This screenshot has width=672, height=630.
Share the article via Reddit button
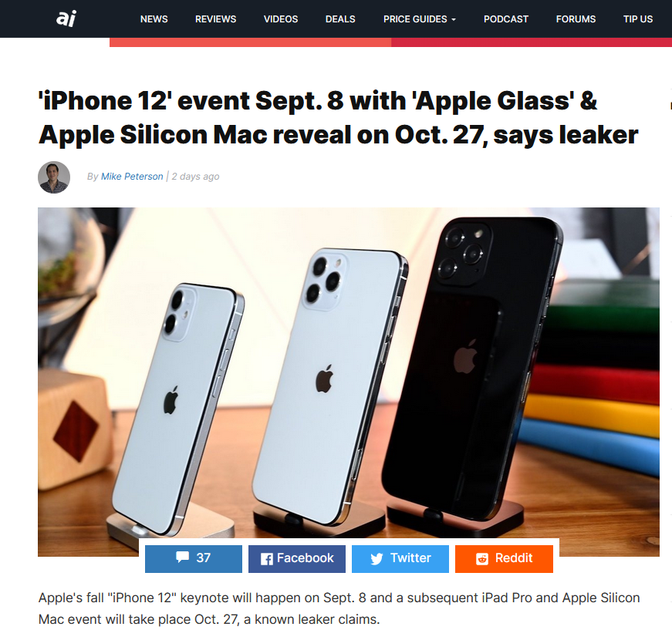[x=504, y=559]
